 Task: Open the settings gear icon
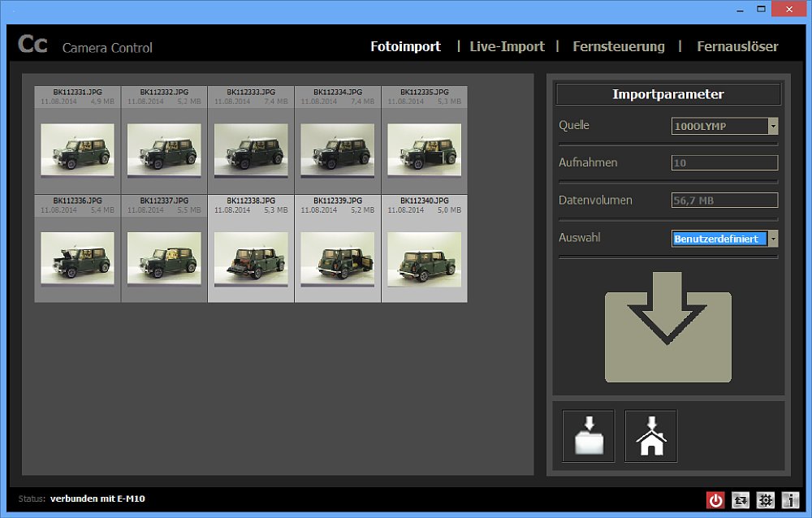(x=765, y=501)
